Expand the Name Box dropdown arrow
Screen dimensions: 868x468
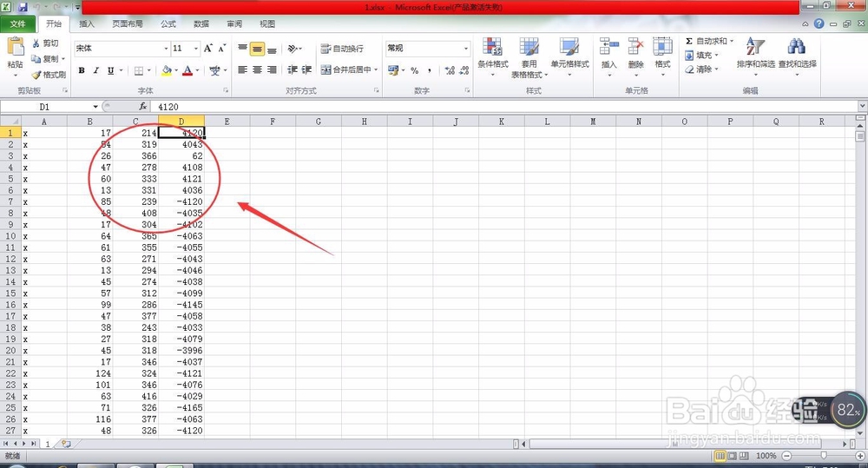pyautogui.click(x=95, y=106)
